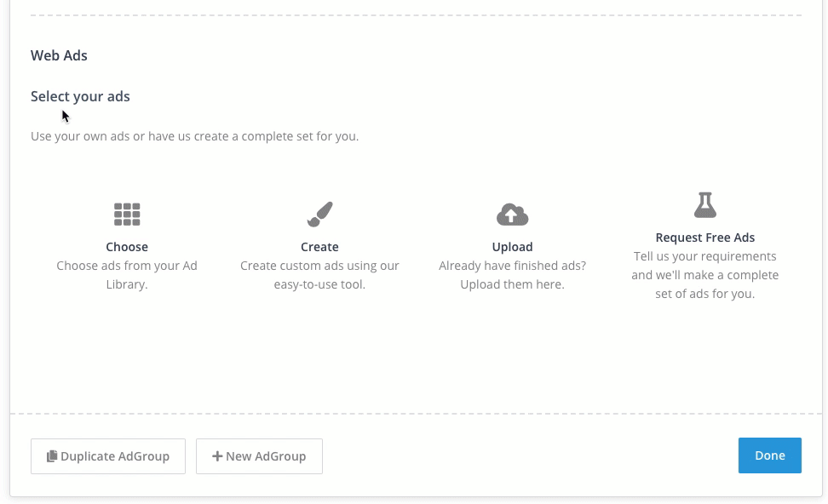Select the "Upload" option label

point(512,247)
